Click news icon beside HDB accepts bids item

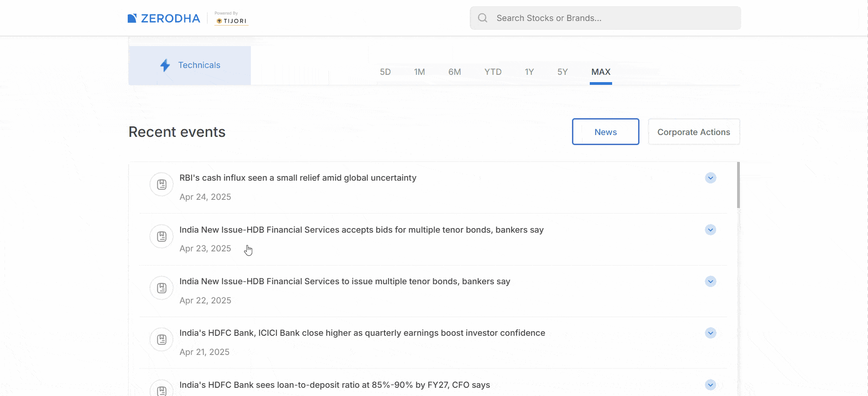tap(161, 236)
